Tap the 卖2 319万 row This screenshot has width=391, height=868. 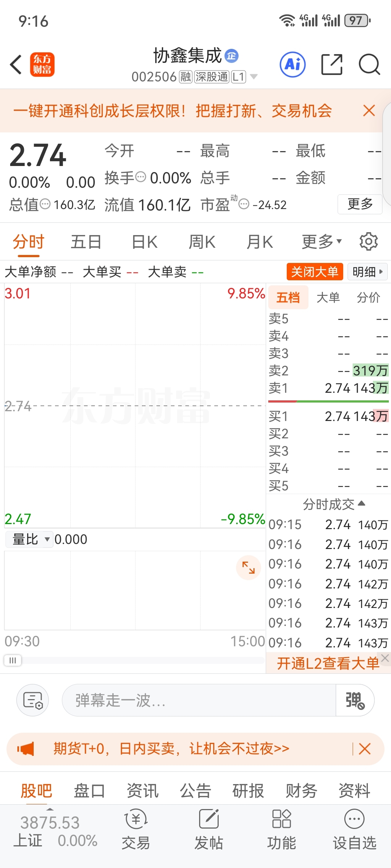coord(328,371)
